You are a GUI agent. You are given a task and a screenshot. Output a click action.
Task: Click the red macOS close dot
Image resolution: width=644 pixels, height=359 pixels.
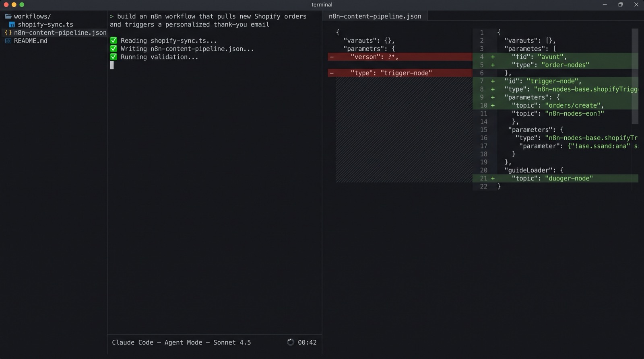[x=6, y=5]
